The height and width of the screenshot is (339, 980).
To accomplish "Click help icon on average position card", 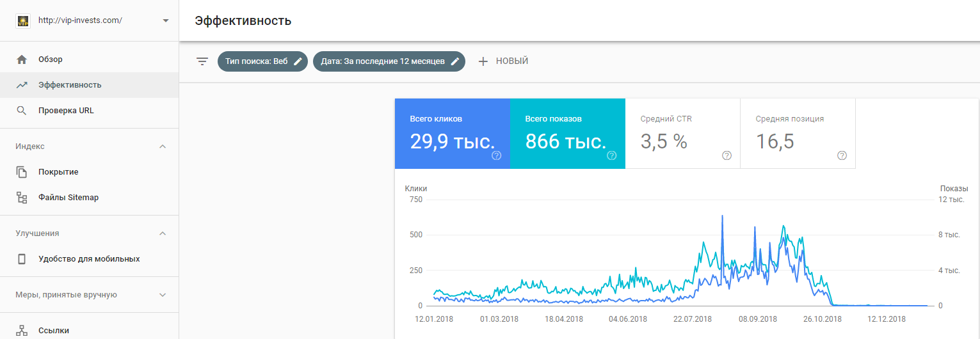I will coord(842,155).
